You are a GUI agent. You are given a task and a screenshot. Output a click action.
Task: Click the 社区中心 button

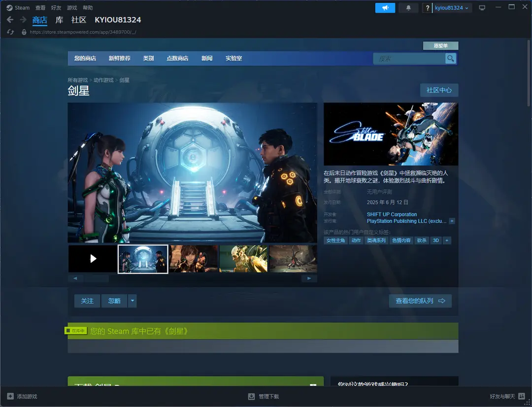pyautogui.click(x=439, y=90)
